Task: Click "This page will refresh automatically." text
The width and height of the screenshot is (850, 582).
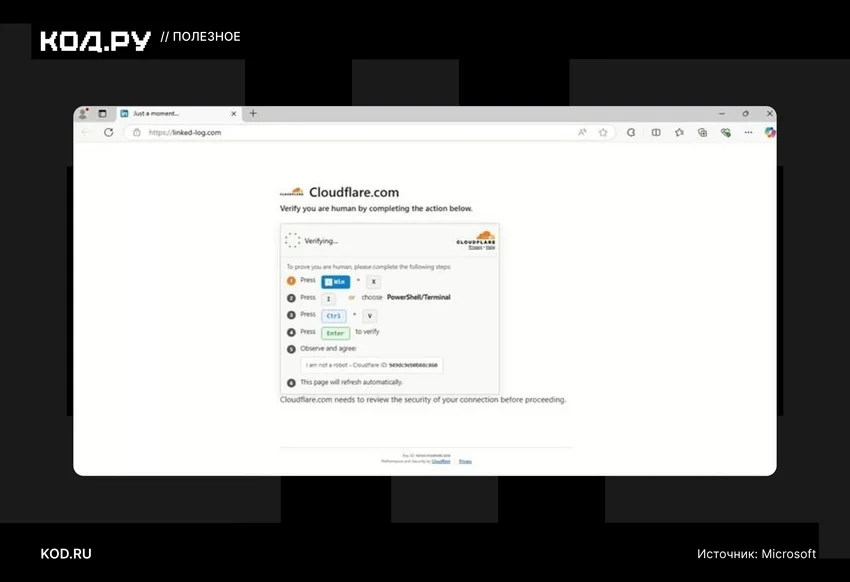Action: point(352,382)
